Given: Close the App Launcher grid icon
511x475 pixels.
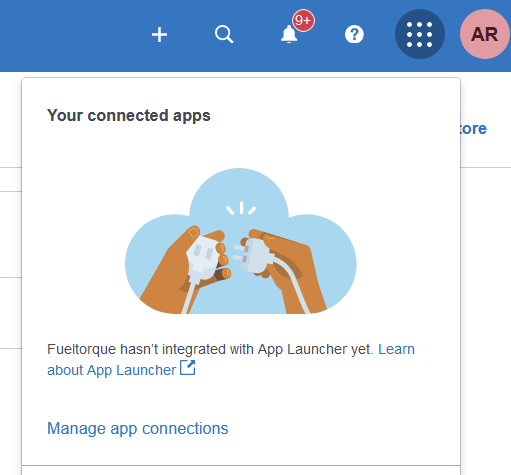Looking at the screenshot, I should [420, 34].
